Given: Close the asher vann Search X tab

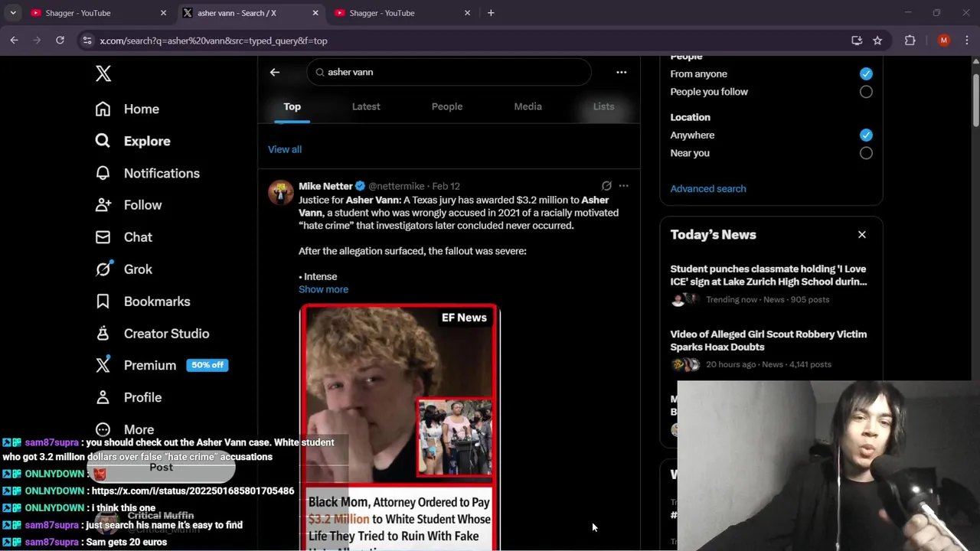Looking at the screenshot, I should pyautogui.click(x=315, y=13).
